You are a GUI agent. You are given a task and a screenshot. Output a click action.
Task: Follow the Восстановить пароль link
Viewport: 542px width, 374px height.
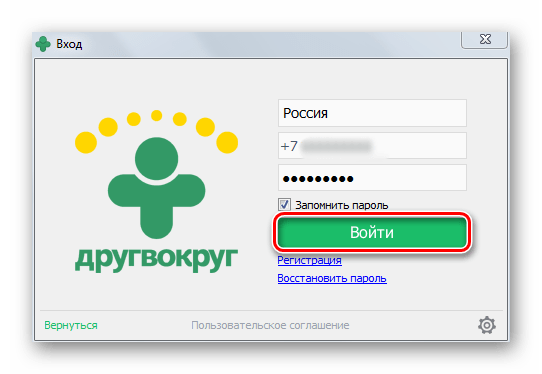332,278
